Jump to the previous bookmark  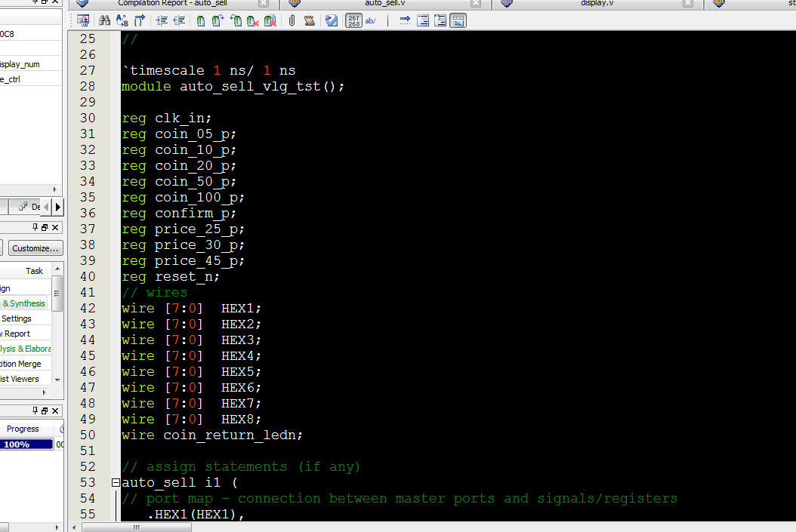point(236,21)
